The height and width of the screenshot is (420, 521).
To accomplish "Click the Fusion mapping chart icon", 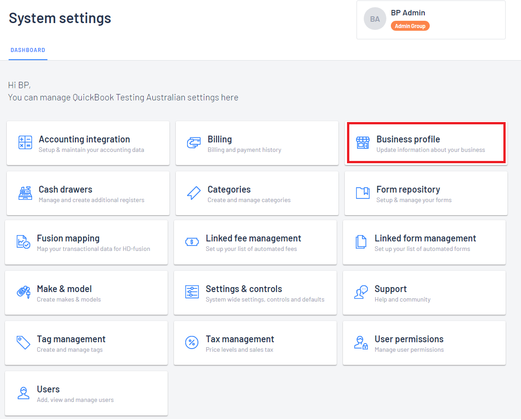I will click(x=23, y=242).
